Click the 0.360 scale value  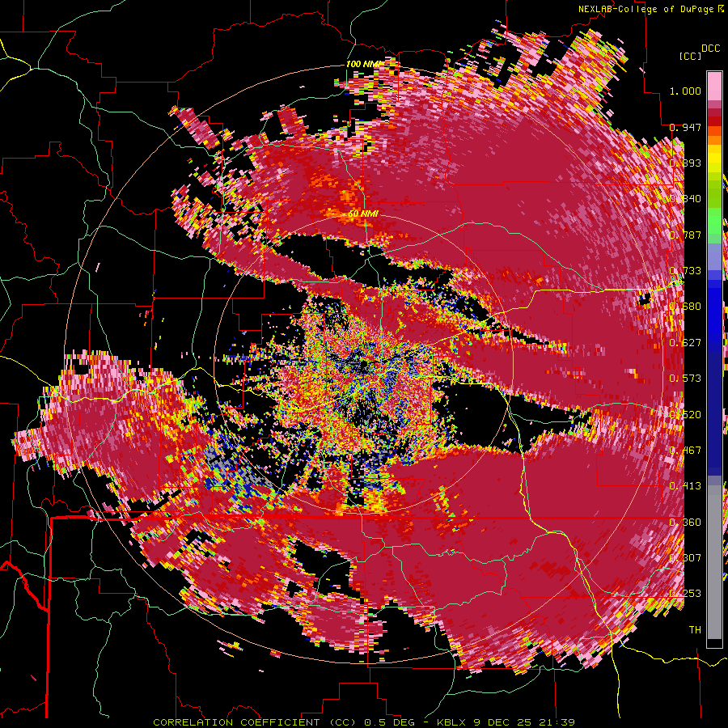685,523
